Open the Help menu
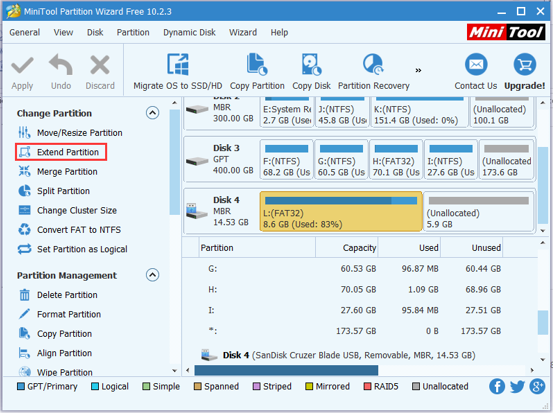Viewport: 553px width, 413px height. (x=279, y=32)
